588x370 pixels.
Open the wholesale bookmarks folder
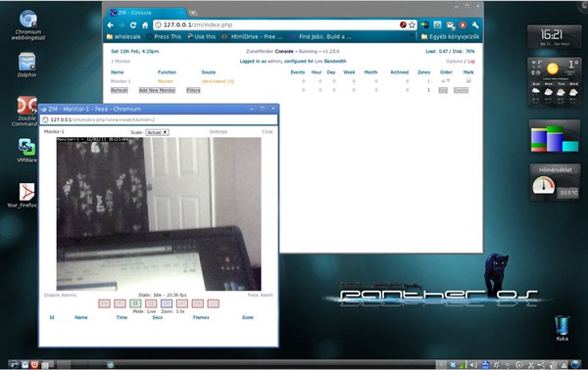123,36
